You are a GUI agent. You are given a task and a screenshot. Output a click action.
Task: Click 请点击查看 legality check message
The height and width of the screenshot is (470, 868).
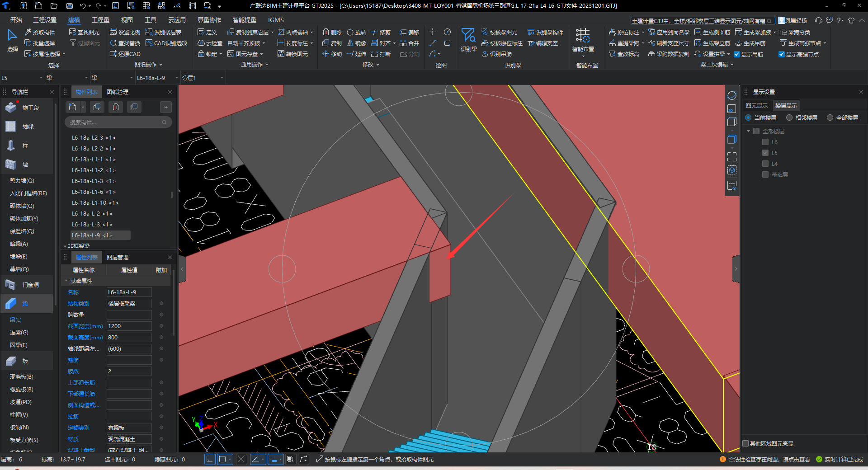point(797,459)
